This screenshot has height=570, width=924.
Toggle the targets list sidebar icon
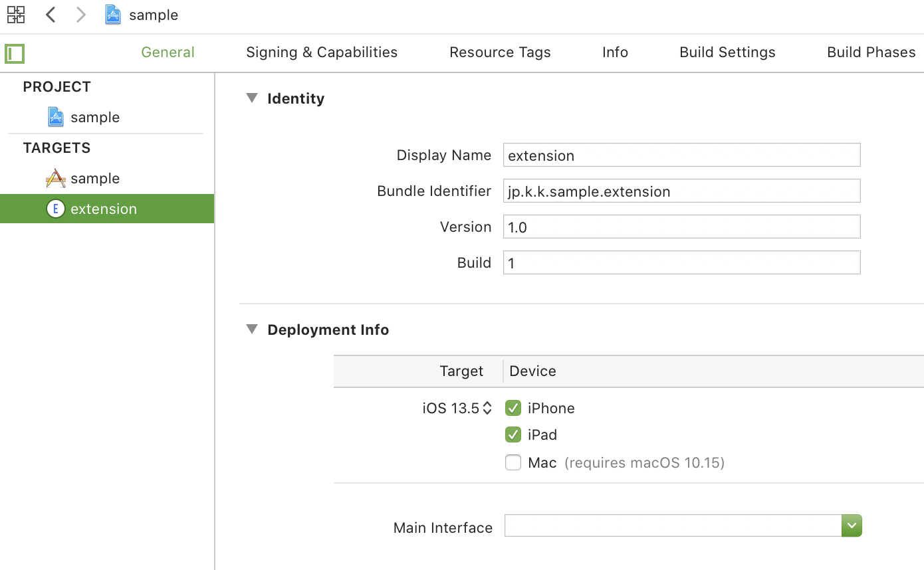[x=15, y=54]
